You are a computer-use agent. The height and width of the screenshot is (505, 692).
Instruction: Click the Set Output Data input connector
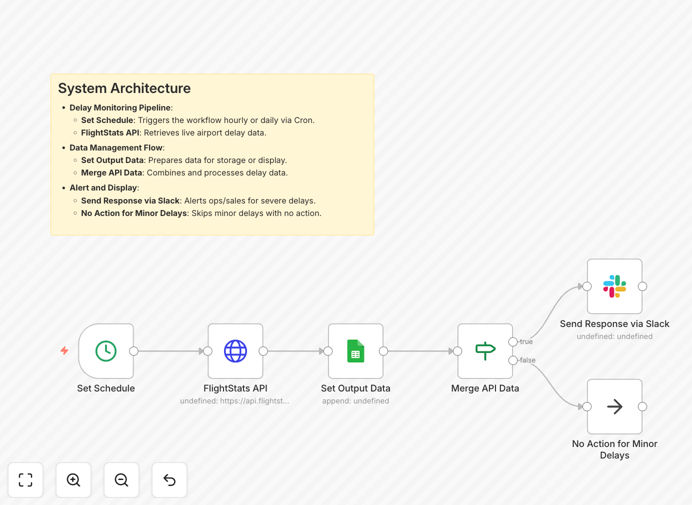328,351
